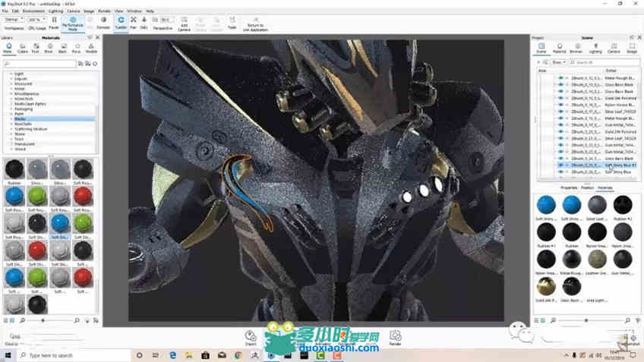
Task: Open the Environments library tab icon
Action: click(x=49, y=49)
